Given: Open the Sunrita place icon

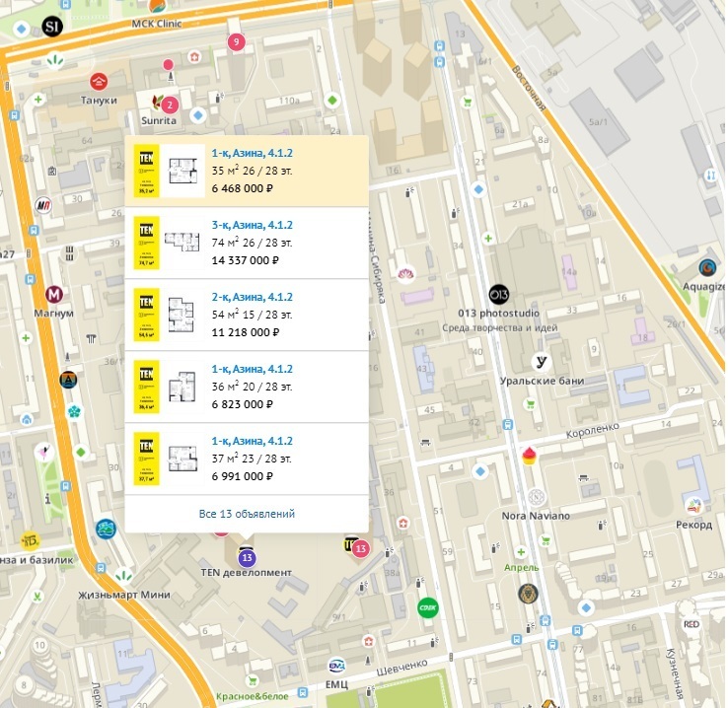Looking at the screenshot, I should 157,101.
